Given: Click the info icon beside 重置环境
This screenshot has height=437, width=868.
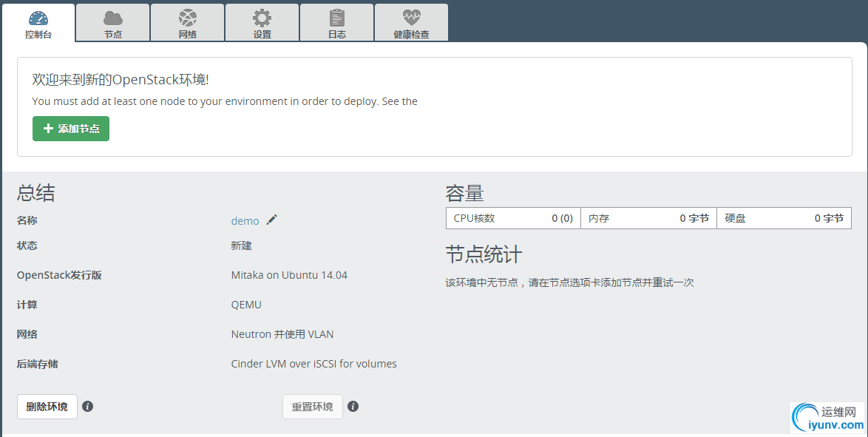Looking at the screenshot, I should [x=353, y=407].
